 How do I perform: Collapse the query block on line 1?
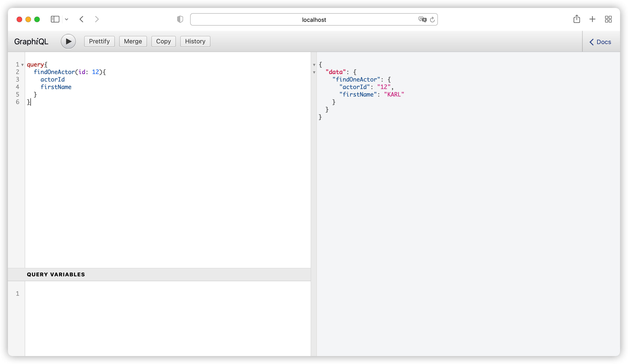(x=22, y=65)
